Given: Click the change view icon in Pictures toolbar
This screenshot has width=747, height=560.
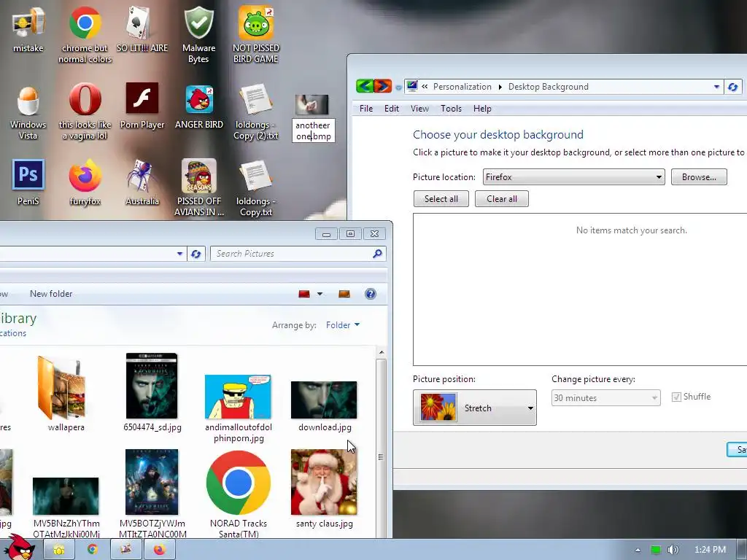Looking at the screenshot, I should (304, 294).
